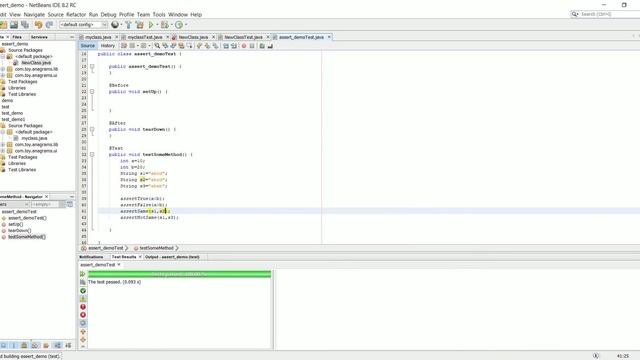The height and width of the screenshot is (360, 640).
Task: Collapse the fold at setUp() method
Action: (92, 91)
